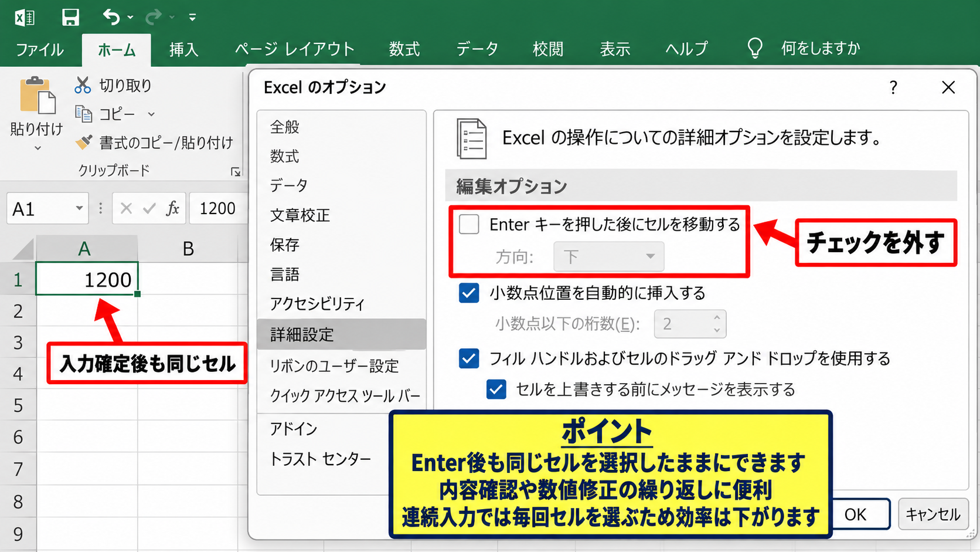
Task: Toggle 'Enter キーを押した後にセルを移動する' checkbox
Action: click(469, 224)
